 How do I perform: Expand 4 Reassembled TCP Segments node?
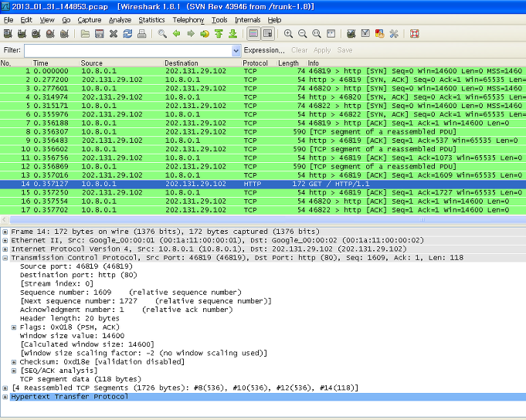tap(5, 388)
